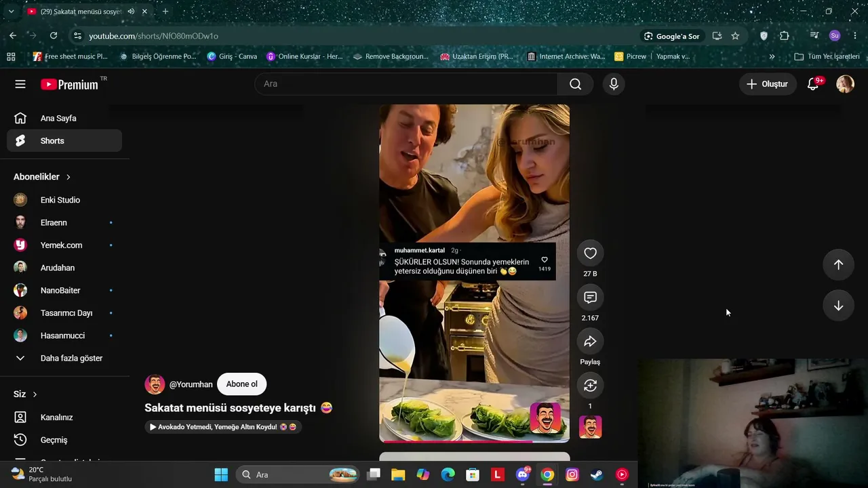Go to YouTube Premium home logo

click(69, 85)
